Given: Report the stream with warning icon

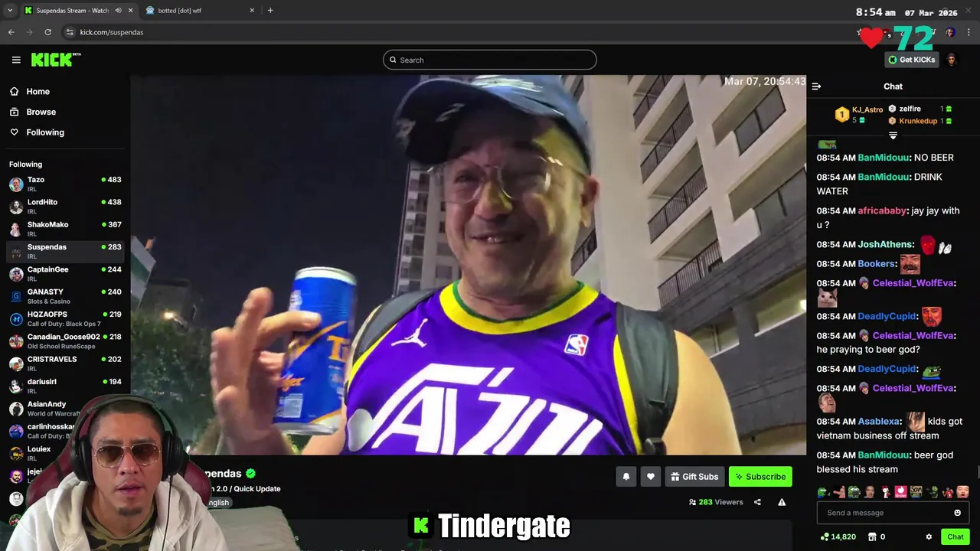Looking at the screenshot, I should click(x=782, y=502).
